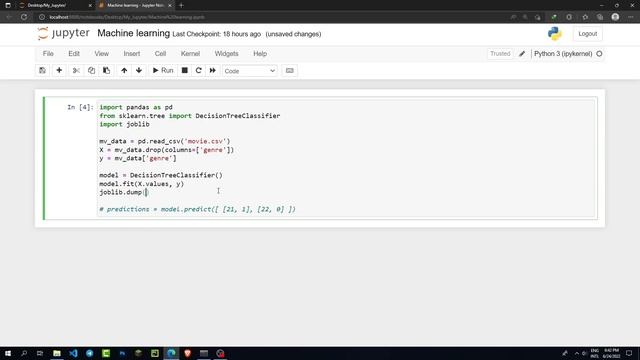This screenshot has width=640, height=360.
Task: Open the Kernel menu
Action: pyautogui.click(x=190, y=54)
